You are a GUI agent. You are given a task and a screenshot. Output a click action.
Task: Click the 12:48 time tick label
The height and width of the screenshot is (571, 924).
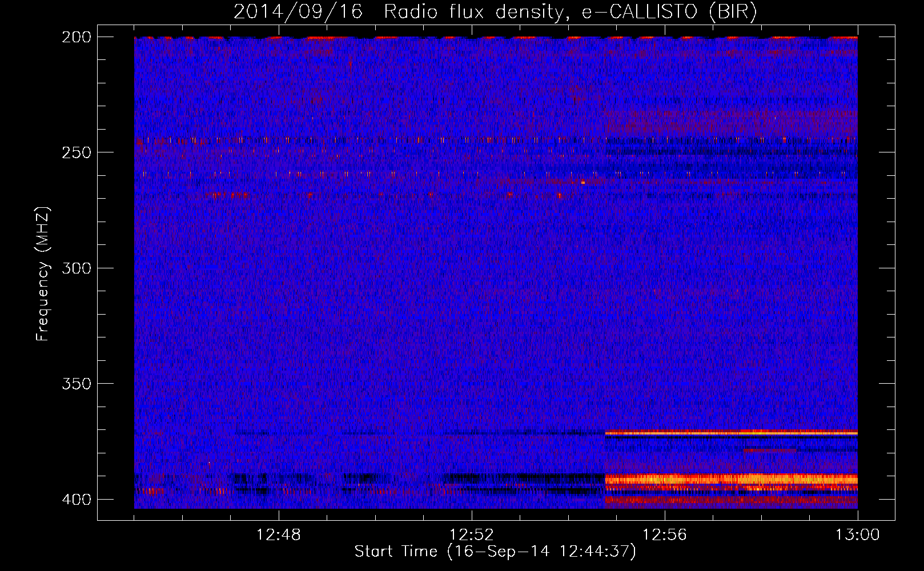pyautogui.click(x=279, y=535)
